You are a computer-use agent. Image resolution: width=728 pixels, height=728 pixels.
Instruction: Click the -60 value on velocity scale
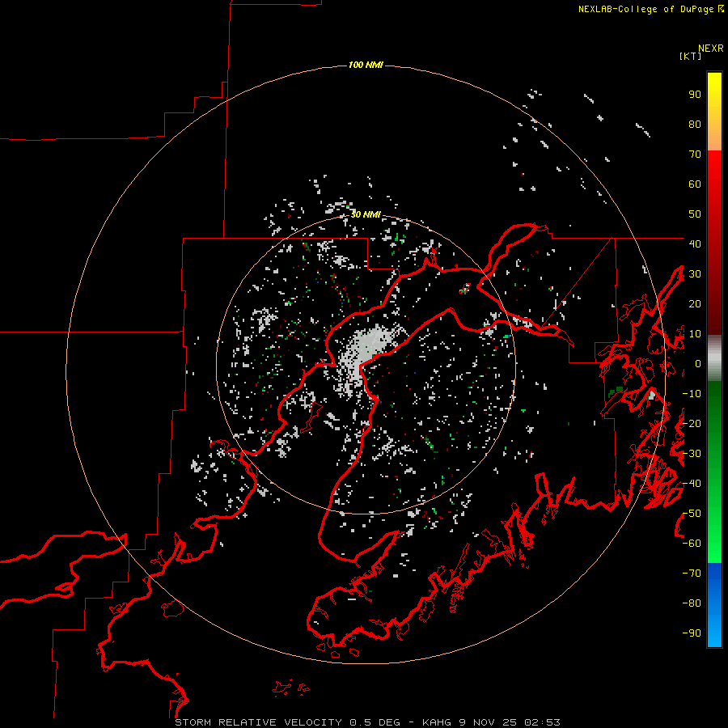[692, 544]
